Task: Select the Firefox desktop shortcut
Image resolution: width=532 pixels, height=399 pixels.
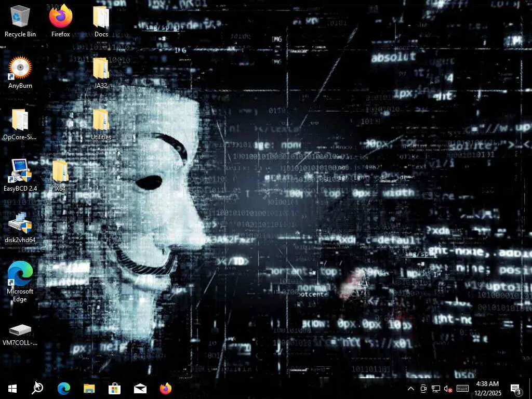Action: pyautogui.click(x=60, y=21)
